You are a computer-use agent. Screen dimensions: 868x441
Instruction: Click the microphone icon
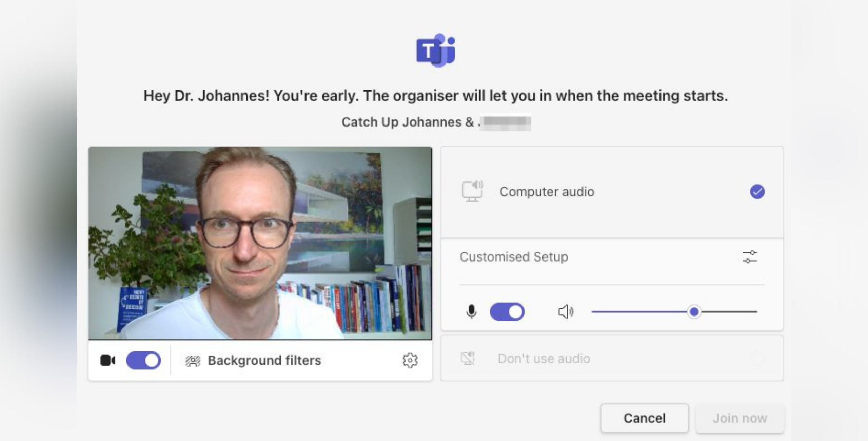click(x=471, y=311)
